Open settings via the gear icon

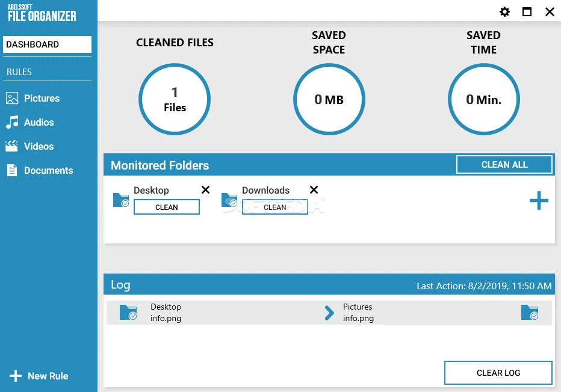point(504,12)
